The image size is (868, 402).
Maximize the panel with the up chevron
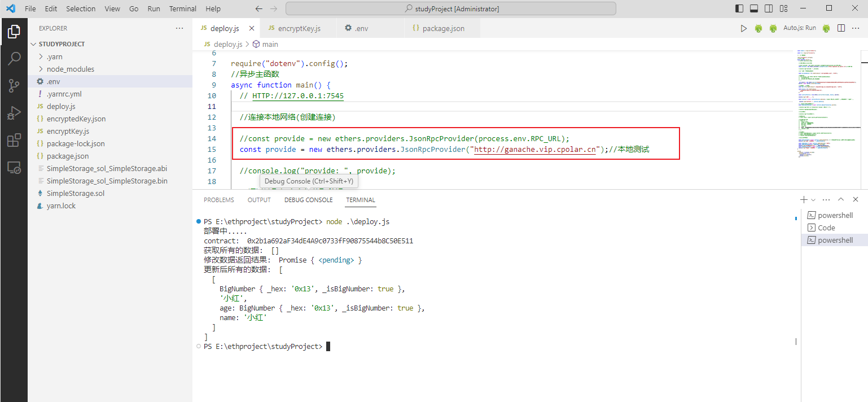point(841,200)
